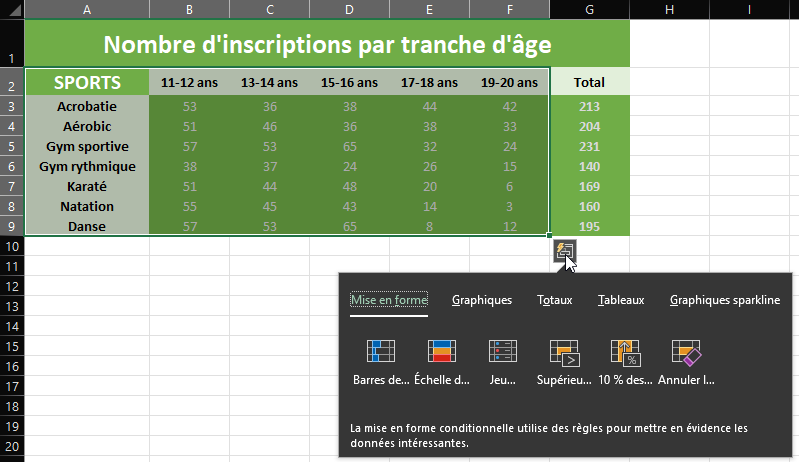Click the select-all corner of the sheet
The height and width of the screenshot is (462, 799).
pyautogui.click(x=11, y=9)
